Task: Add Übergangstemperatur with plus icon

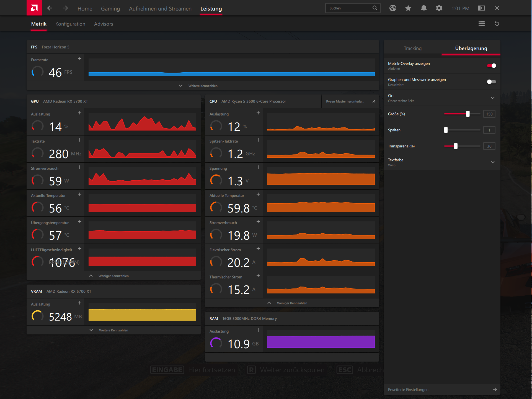Action: [x=80, y=221]
